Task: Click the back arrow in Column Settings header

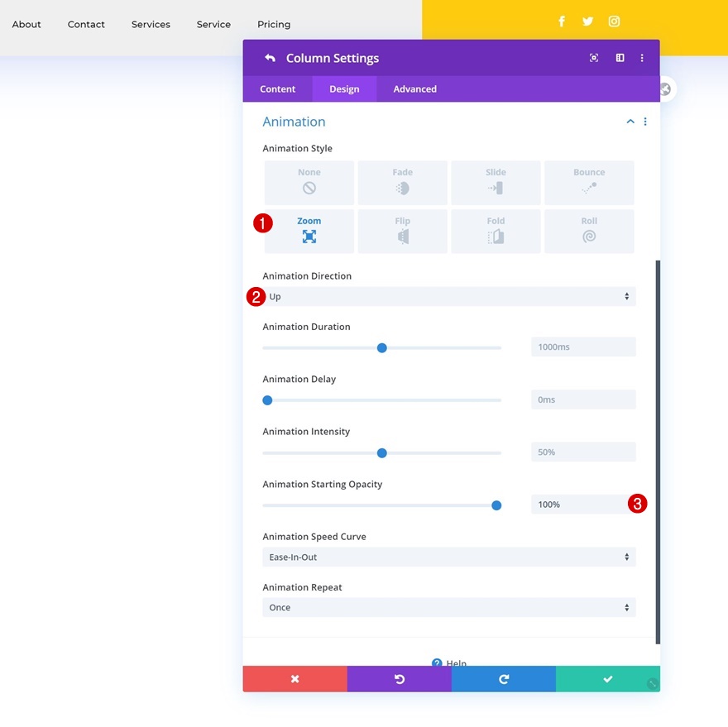Action: coord(270,58)
